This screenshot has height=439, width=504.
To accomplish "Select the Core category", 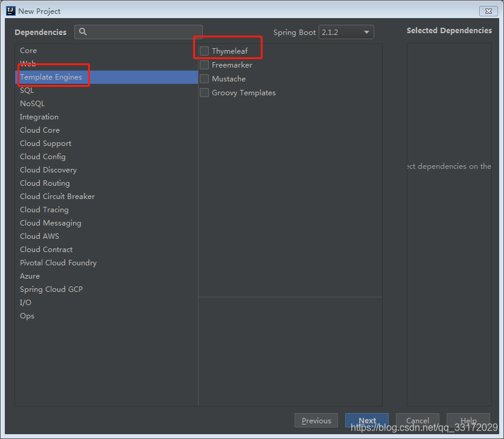I will [x=106, y=51].
